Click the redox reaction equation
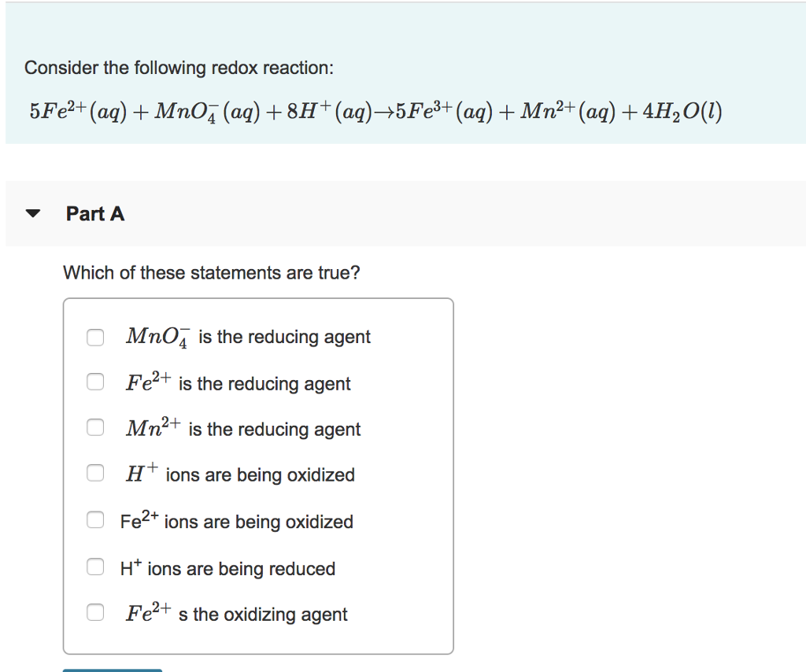This screenshot has width=806, height=672. point(374,111)
